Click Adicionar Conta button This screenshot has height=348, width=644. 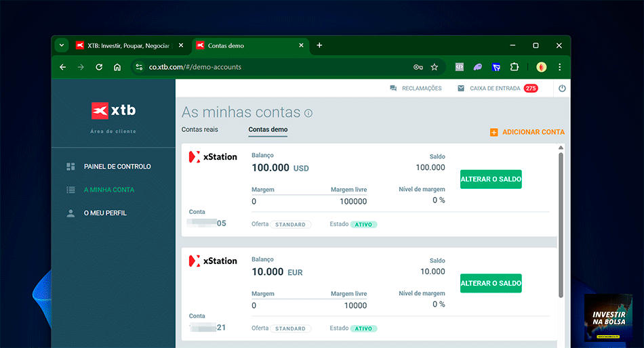click(x=527, y=132)
